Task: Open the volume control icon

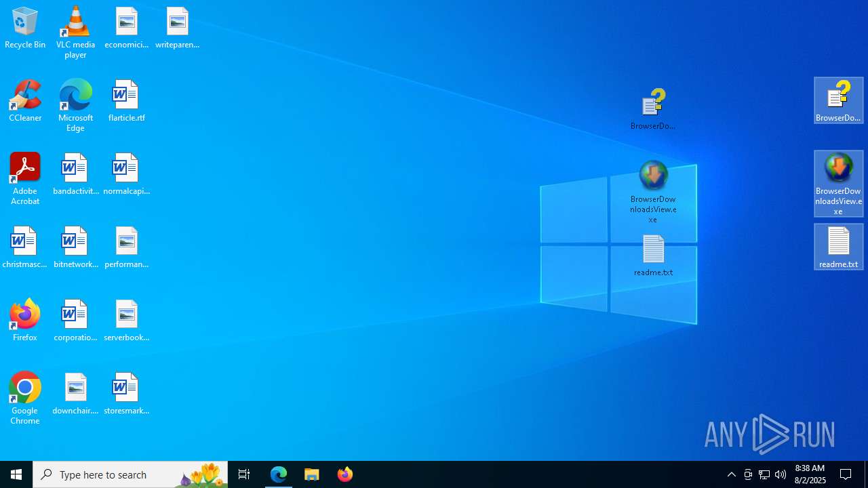Action: pyautogui.click(x=781, y=474)
